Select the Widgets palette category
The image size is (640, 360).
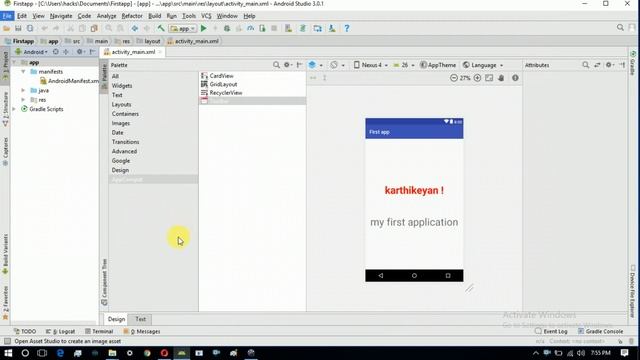point(122,86)
